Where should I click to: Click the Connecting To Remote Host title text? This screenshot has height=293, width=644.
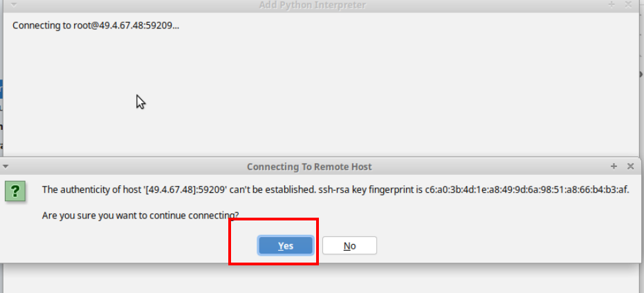pyautogui.click(x=309, y=167)
